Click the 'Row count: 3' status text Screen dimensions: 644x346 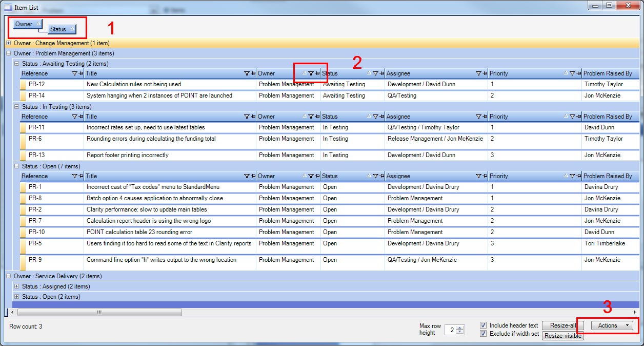coord(26,326)
